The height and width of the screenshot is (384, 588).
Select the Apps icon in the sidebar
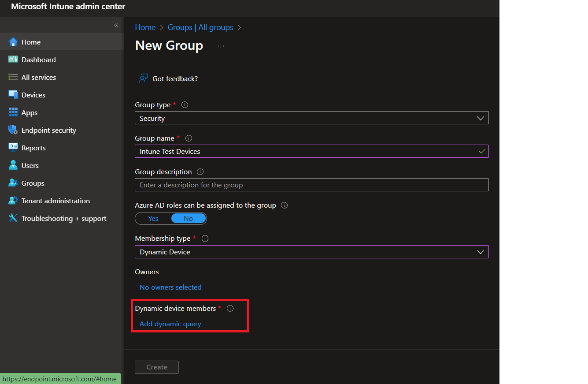click(14, 112)
